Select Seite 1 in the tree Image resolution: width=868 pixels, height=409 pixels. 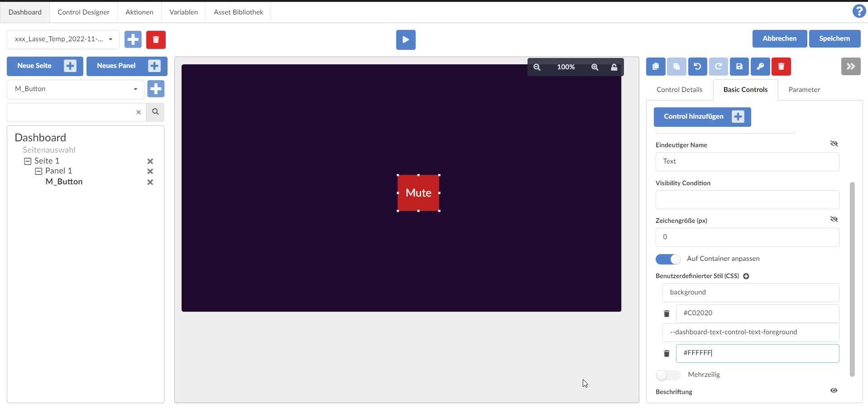point(47,161)
